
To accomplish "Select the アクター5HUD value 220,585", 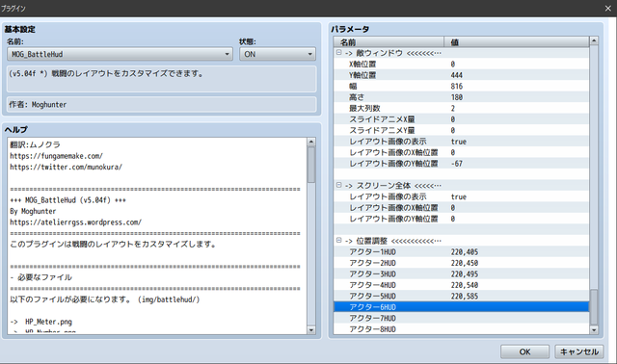I will (465, 296).
